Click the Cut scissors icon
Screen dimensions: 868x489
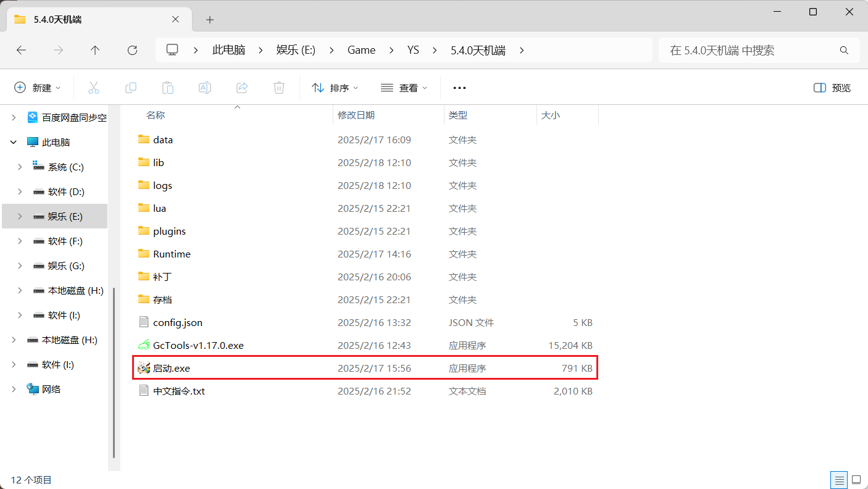[94, 88]
